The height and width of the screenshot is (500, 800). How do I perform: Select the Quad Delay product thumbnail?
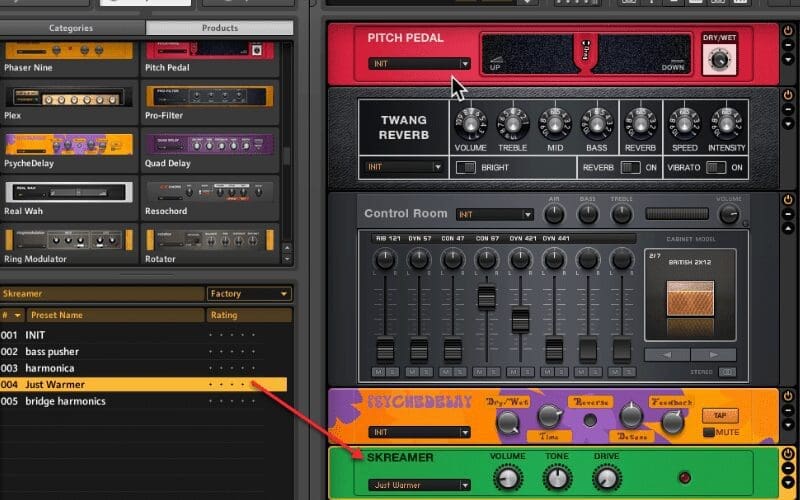(x=210, y=145)
